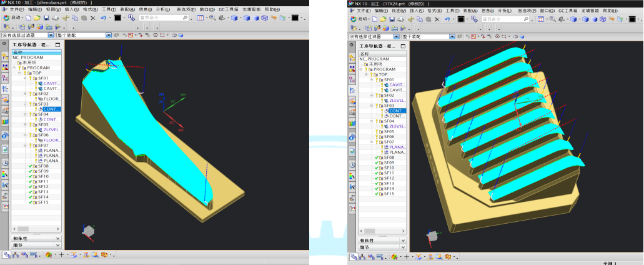Click the Zoom magnifier icon in the dhmoban window
The height and width of the screenshot is (265, 644).
click(212, 19)
